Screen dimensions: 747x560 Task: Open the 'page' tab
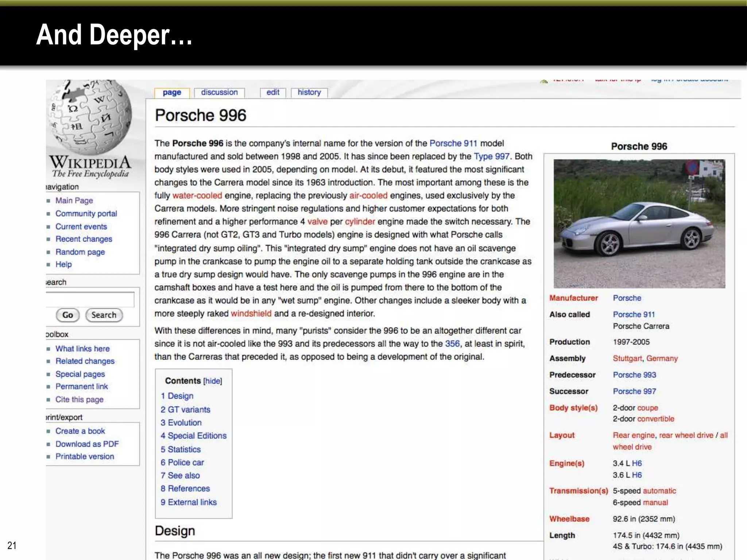(172, 93)
